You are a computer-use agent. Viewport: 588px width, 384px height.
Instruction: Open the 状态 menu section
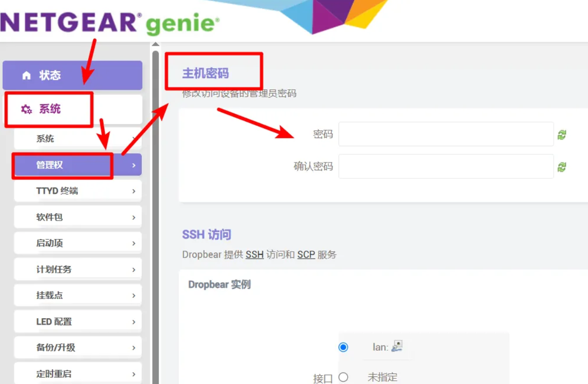coord(72,75)
